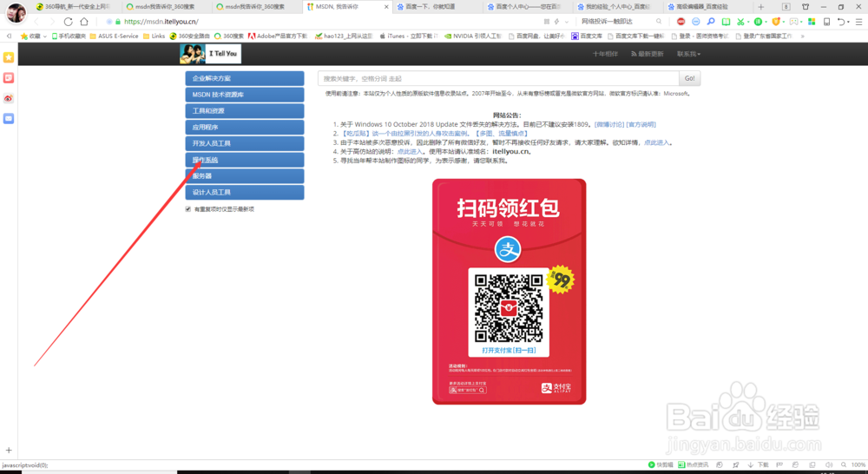
Task: Open a new tab with the plus icon
Action: pyautogui.click(x=761, y=7)
